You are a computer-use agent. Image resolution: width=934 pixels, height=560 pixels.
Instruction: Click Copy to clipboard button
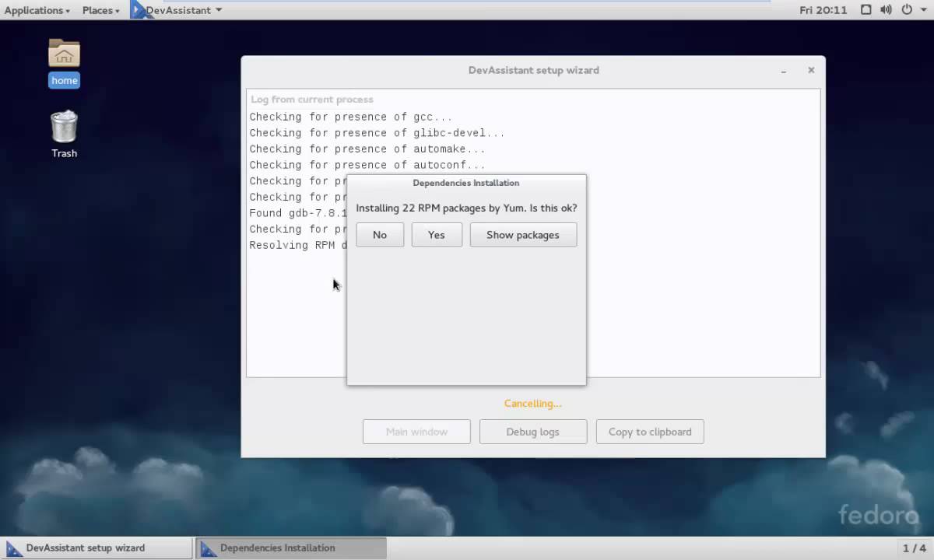(x=650, y=432)
